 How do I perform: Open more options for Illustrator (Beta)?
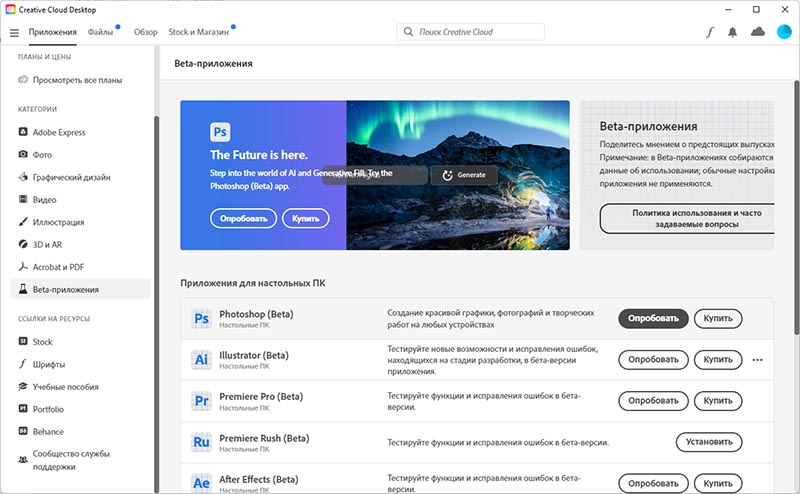tap(758, 360)
